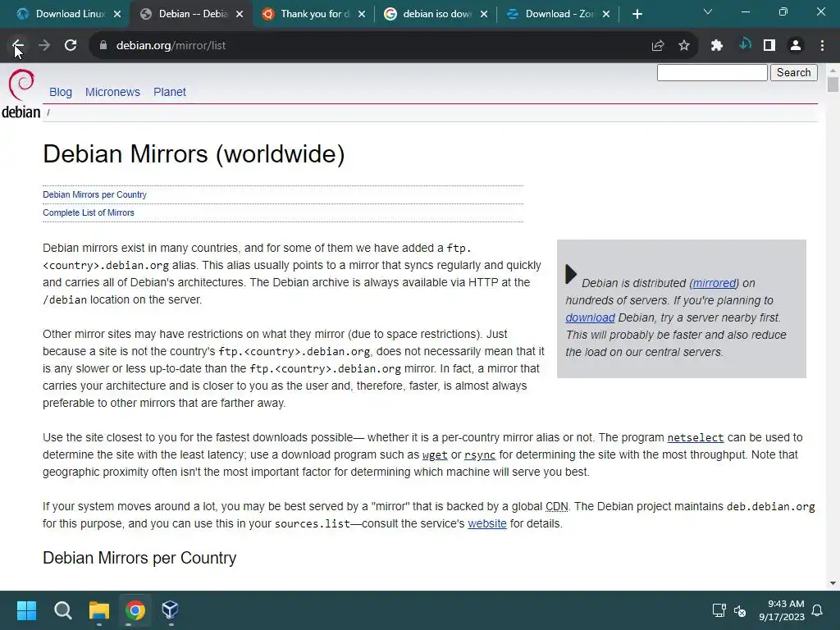Click the muted volume tray icon
Screen dimensions: 840x630
740,610
